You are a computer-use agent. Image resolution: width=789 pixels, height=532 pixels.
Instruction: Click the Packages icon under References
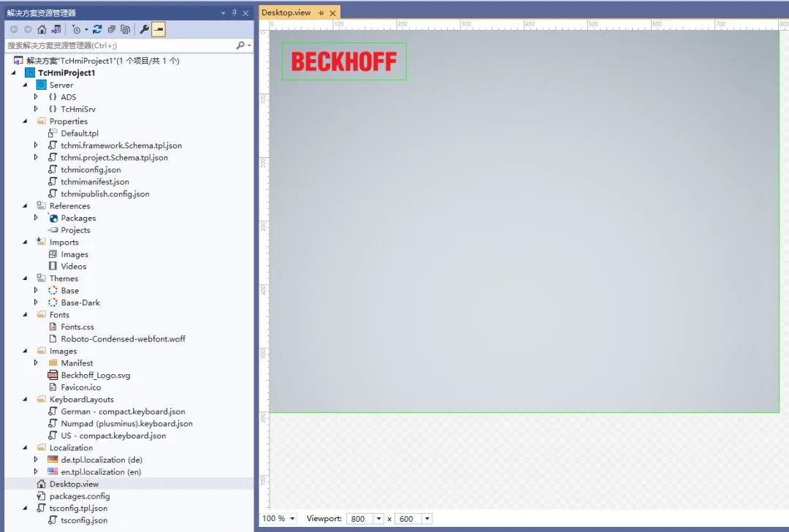(53, 218)
